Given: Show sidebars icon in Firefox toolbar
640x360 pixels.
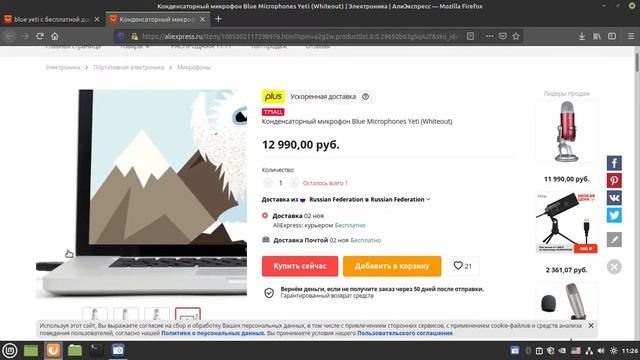Looking at the screenshot, I should pyautogui.click(x=612, y=36).
